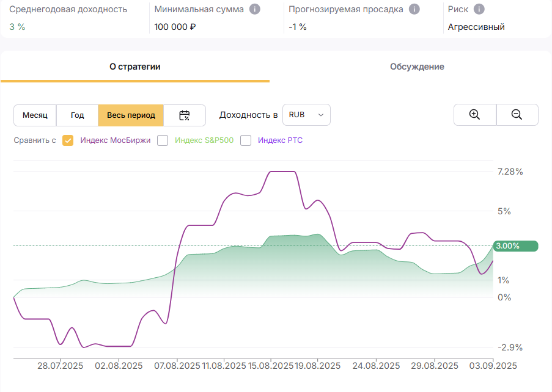Click the zoom in magnifier icon
Image resolution: width=552 pixels, height=392 pixels.
[474, 115]
